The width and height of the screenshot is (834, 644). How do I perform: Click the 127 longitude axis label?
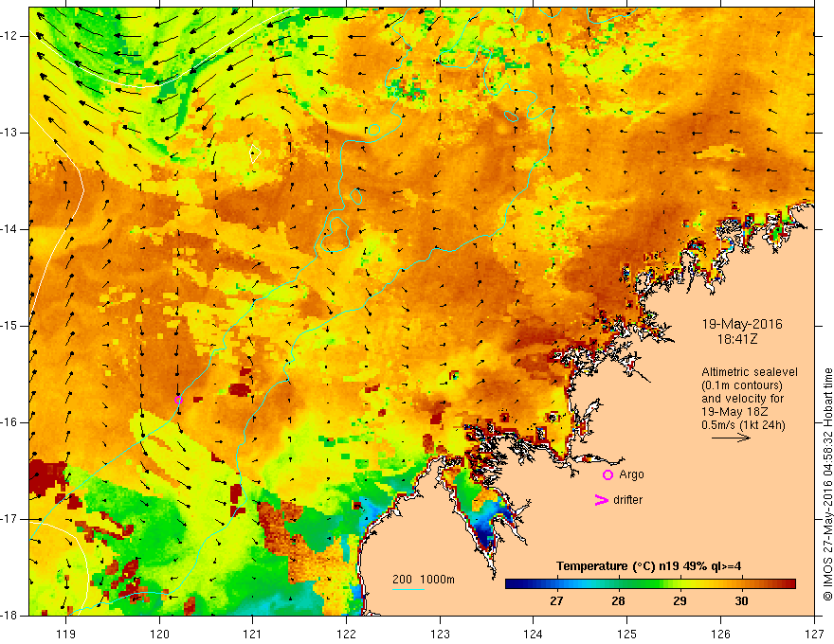814,634
